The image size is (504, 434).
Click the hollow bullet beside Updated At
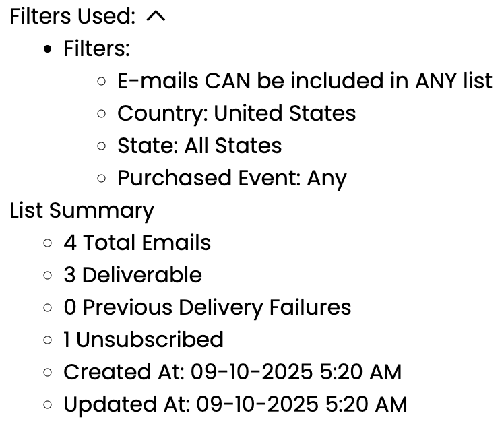coord(48,405)
